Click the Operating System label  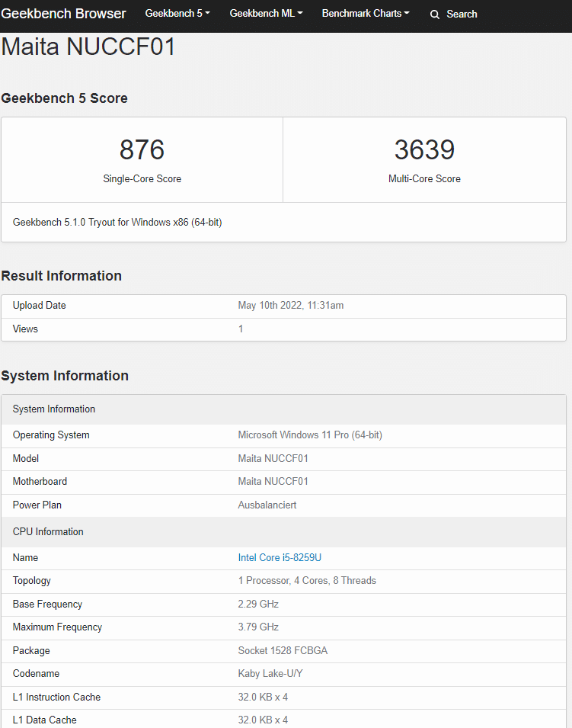coord(51,435)
